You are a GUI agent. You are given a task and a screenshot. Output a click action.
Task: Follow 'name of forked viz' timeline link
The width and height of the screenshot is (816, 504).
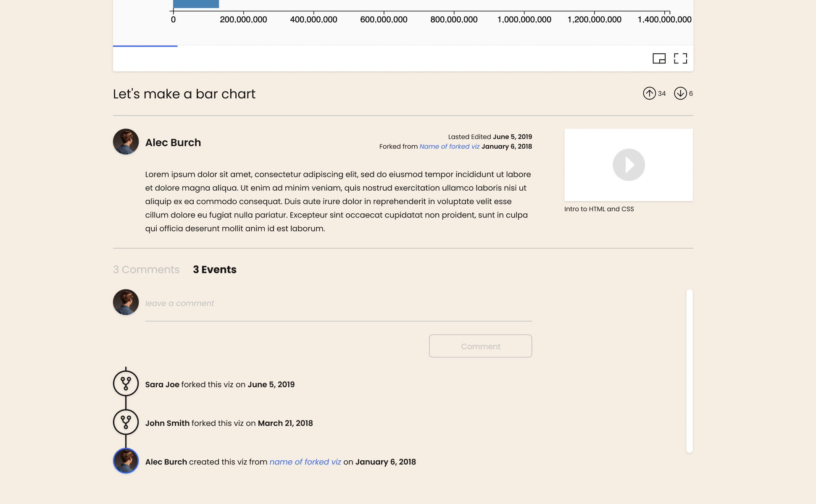click(x=305, y=462)
